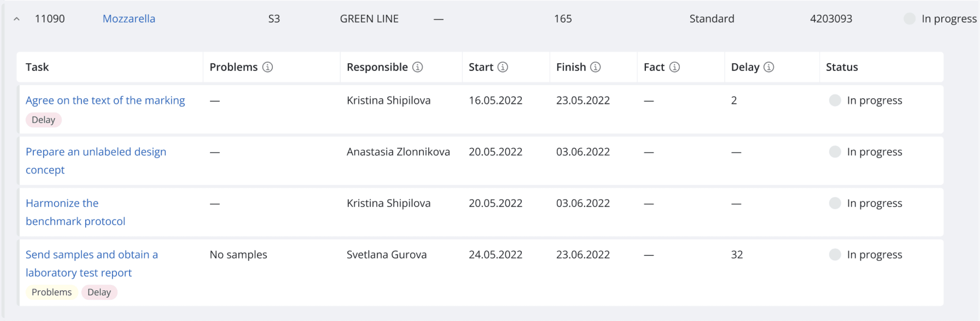Click the yellow Problems tag
The width and height of the screenshot is (980, 321).
click(x=52, y=292)
